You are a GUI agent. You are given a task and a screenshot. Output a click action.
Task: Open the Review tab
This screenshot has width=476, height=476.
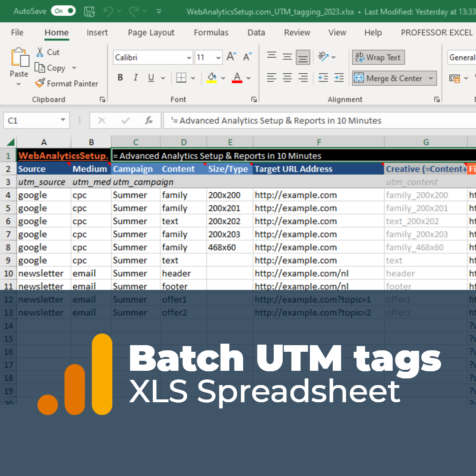(297, 32)
